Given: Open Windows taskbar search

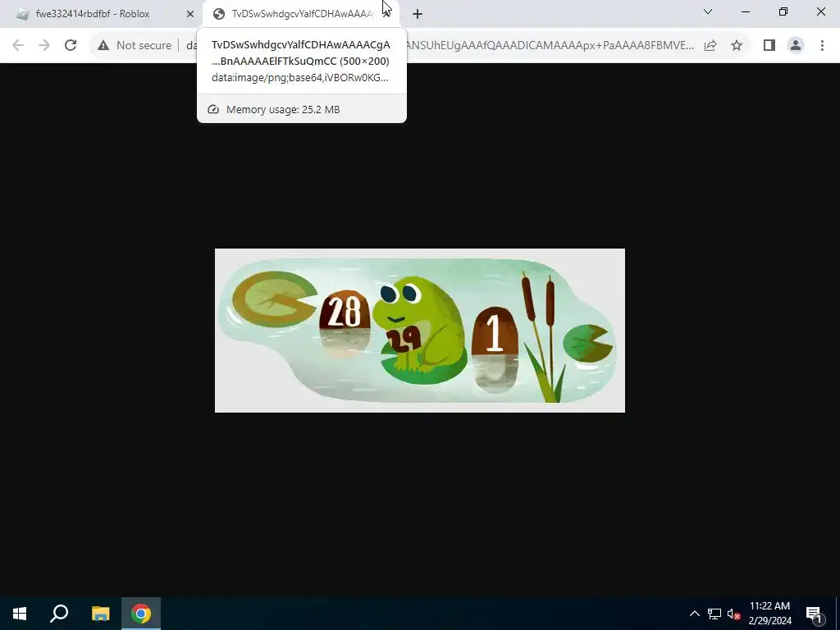Looking at the screenshot, I should 59,614.
